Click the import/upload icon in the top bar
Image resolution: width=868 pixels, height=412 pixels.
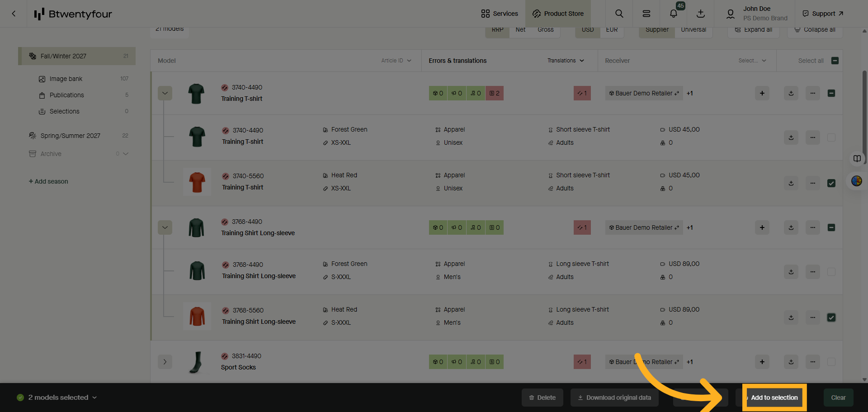pyautogui.click(x=701, y=14)
